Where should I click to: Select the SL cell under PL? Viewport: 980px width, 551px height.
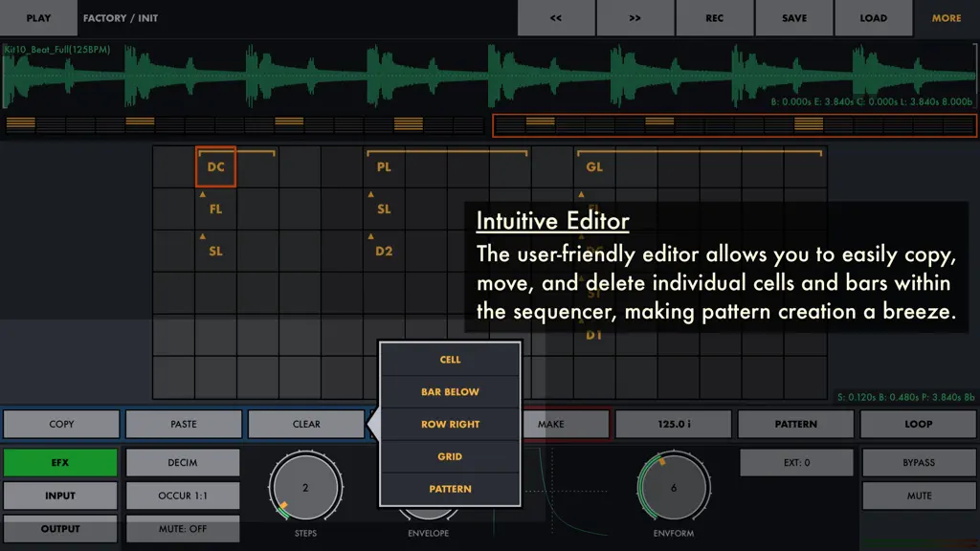pyautogui.click(x=384, y=209)
